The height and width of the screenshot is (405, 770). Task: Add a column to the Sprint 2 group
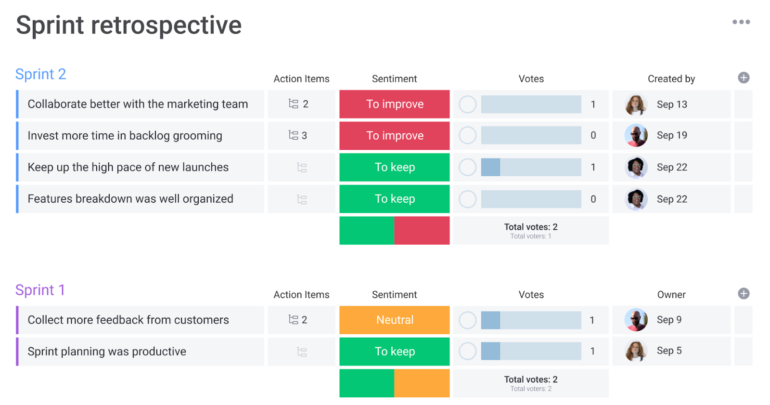[x=743, y=78]
